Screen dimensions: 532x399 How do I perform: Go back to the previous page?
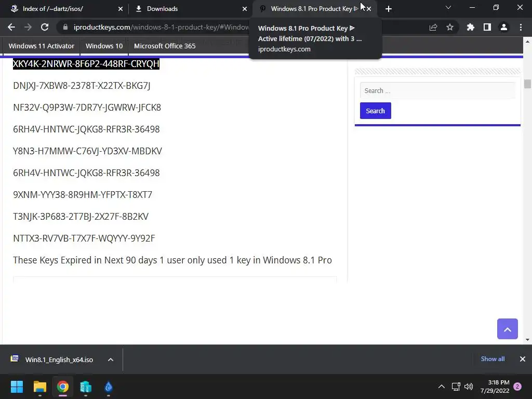11,27
